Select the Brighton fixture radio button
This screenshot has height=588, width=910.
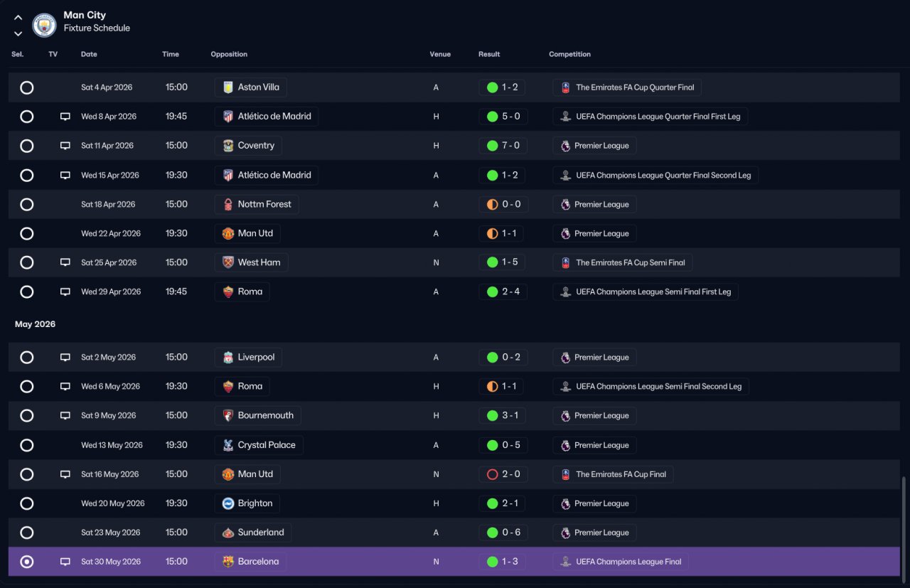[26, 503]
